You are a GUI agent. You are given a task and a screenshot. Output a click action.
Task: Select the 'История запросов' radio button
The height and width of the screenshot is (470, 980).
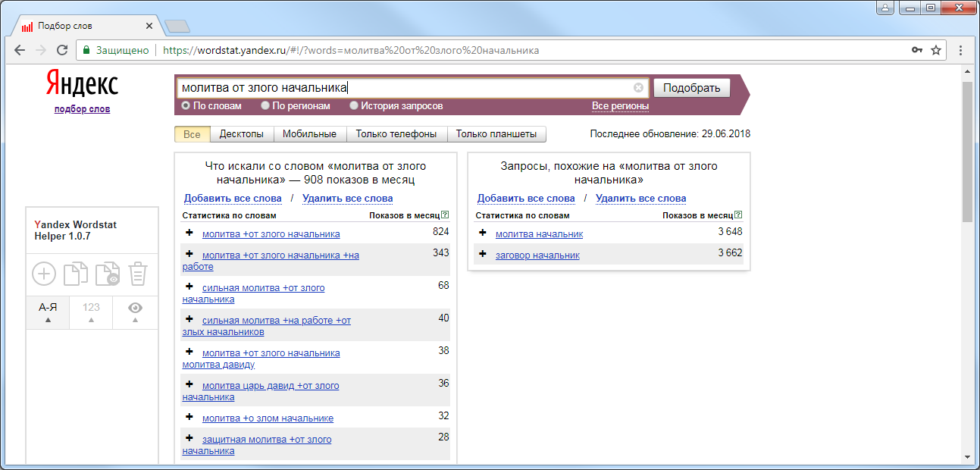(x=354, y=106)
